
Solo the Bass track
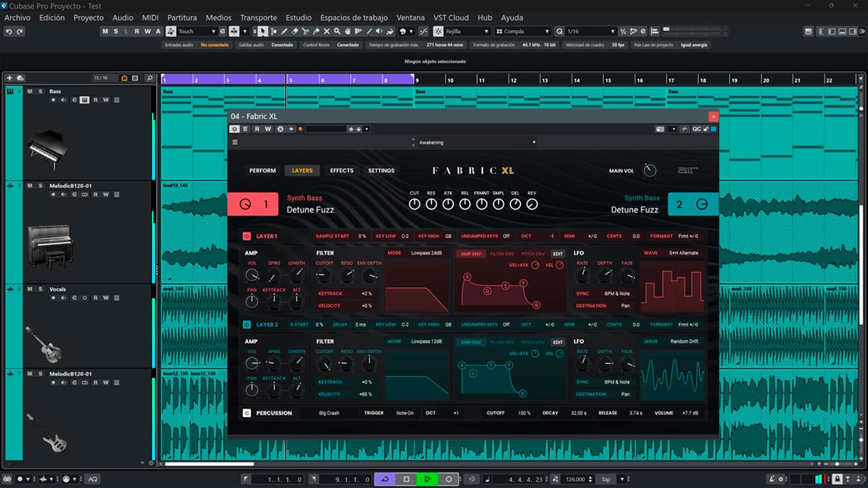coord(40,92)
